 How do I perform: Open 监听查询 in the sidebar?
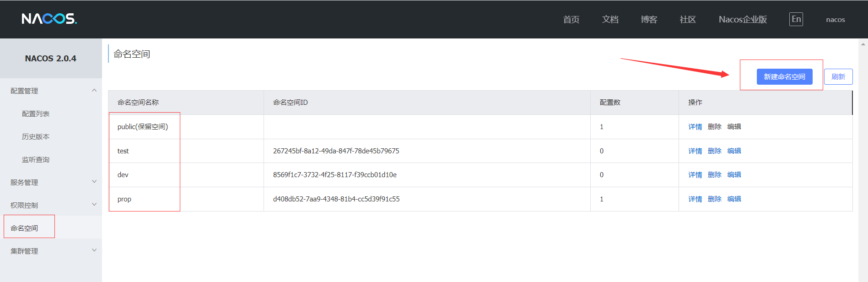[36, 160]
